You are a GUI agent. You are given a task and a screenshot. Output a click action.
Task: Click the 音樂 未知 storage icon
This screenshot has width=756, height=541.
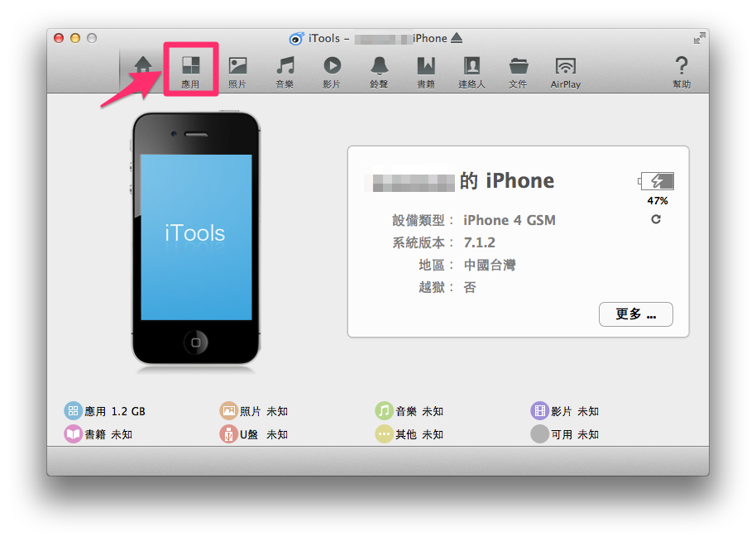(384, 411)
